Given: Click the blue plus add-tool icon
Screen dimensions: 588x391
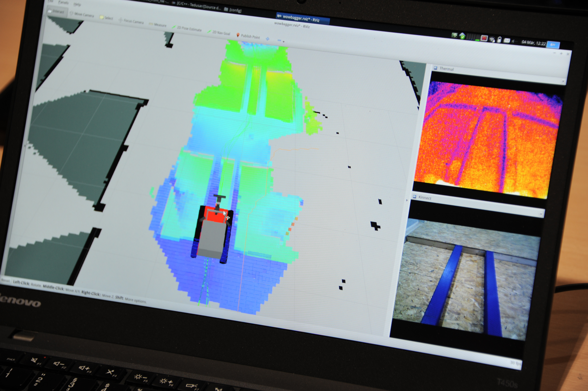Looking at the screenshot, I should tap(268, 39).
